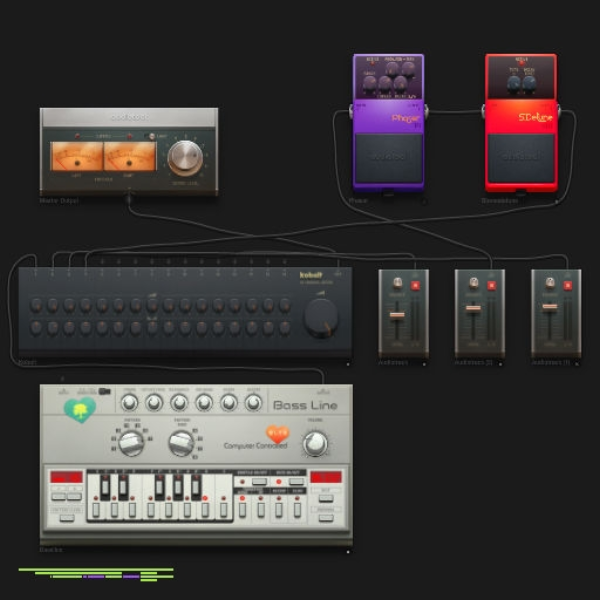Mute Audiotrack [3] using its red button
Viewport: 600px width, 600px height.
pos(568,285)
